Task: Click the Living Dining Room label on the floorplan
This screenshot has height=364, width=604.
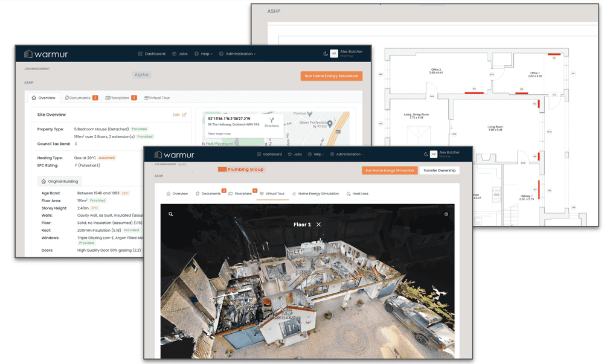Action: click(x=416, y=116)
